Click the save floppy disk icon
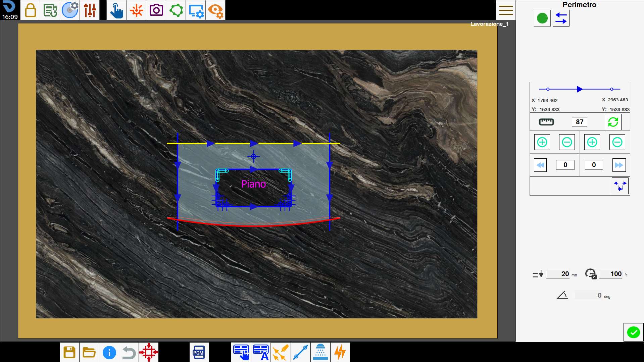The height and width of the screenshot is (362, 644). click(69, 352)
